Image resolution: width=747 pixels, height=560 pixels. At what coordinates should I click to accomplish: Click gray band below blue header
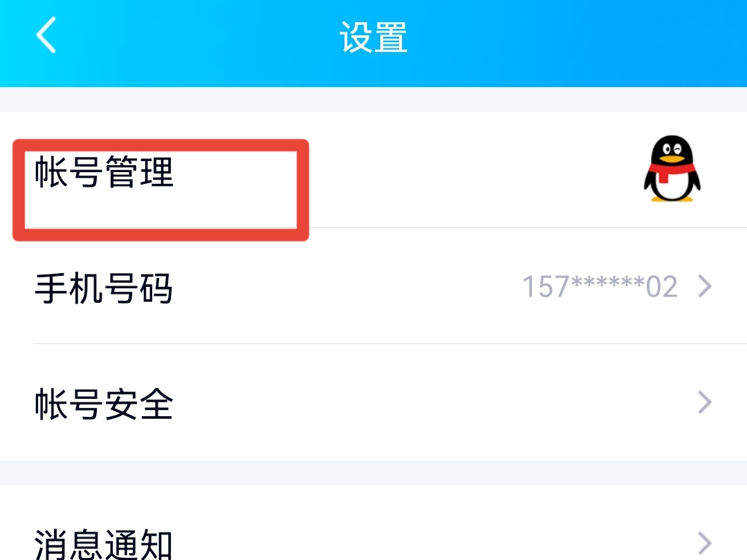[x=373, y=100]
